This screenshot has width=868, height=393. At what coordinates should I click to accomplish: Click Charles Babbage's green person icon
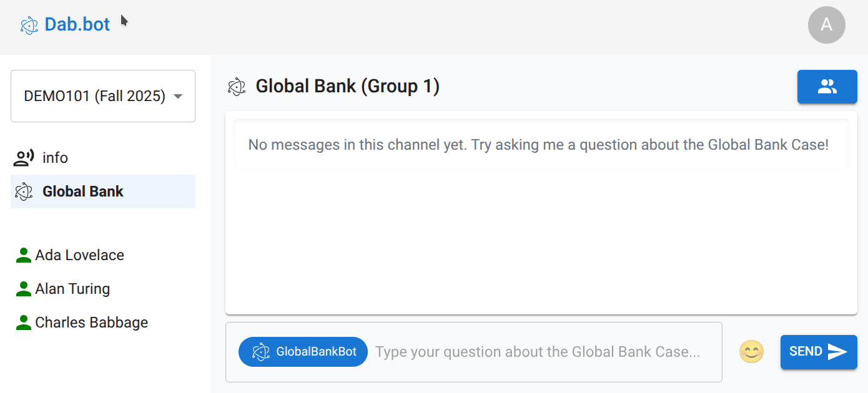pyautogui.click(x=24, y=323)
